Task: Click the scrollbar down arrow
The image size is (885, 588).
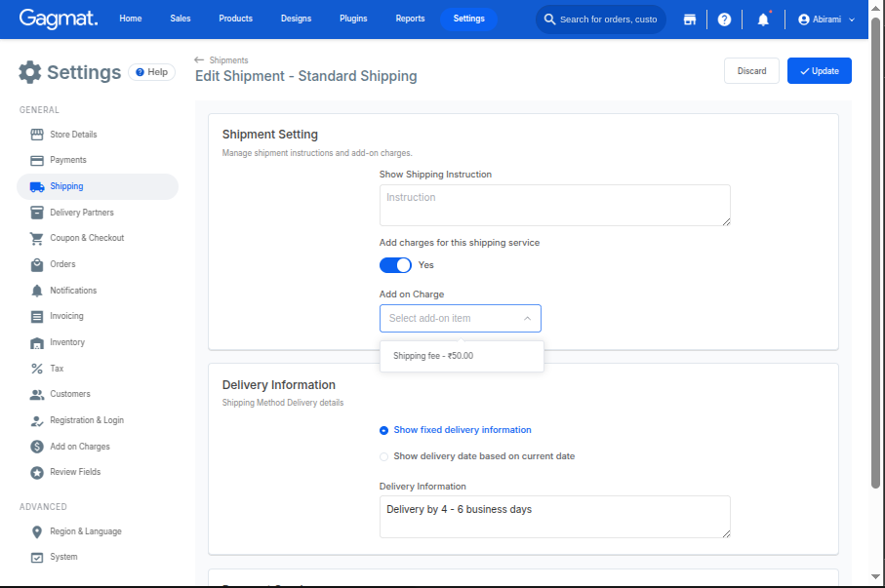Action: coord(875,576)
